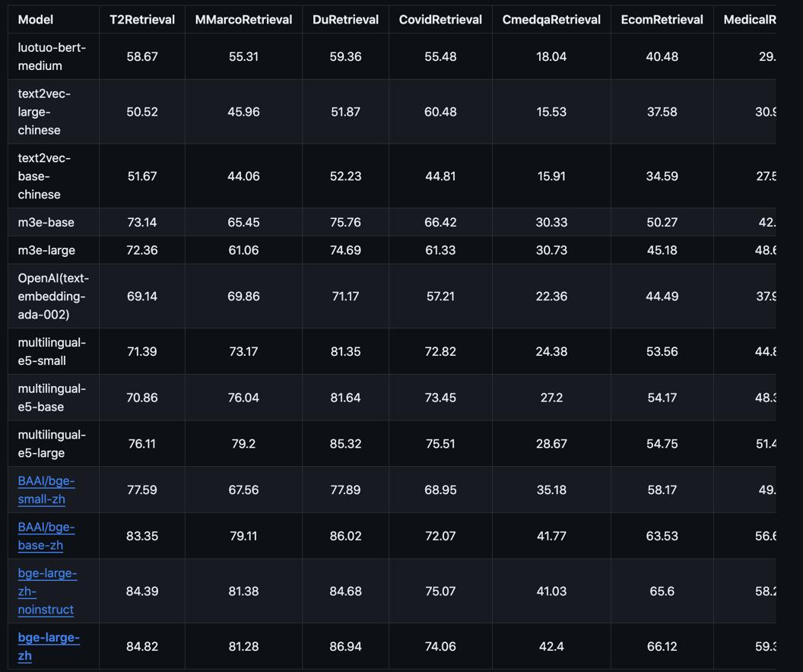803x672 pixels.
Task: Click the value 34.59 in EcomRetrieval
Action: point(662,176)
